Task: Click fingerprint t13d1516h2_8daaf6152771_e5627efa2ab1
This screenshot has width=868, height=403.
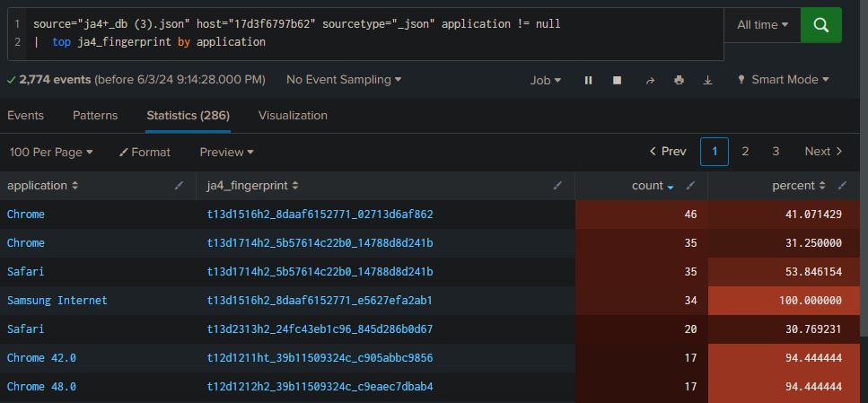Action: (320, 301)
